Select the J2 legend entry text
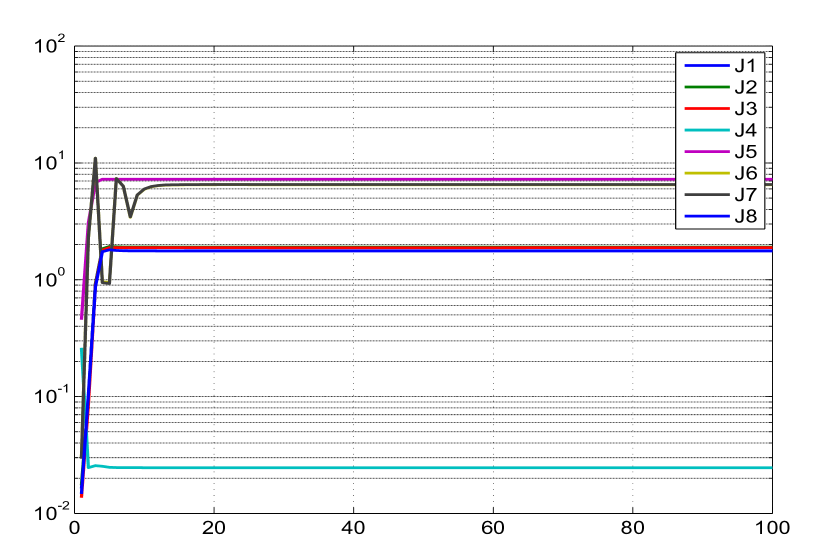 (745, 87)
